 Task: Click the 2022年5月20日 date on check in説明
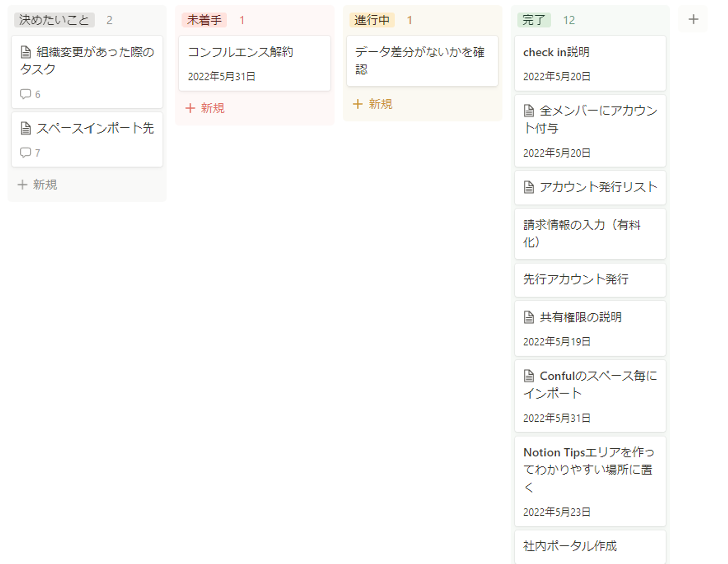click(x=557, y=77)
